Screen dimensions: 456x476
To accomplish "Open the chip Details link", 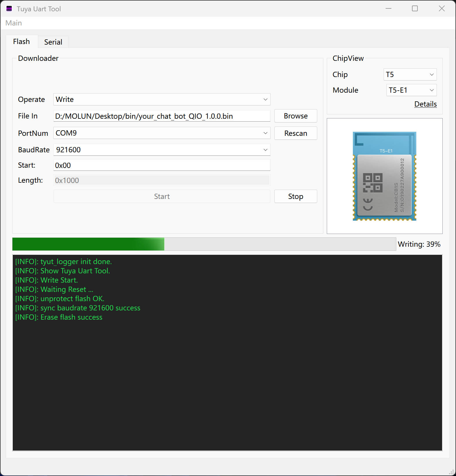I will click(x=426, y=104).
